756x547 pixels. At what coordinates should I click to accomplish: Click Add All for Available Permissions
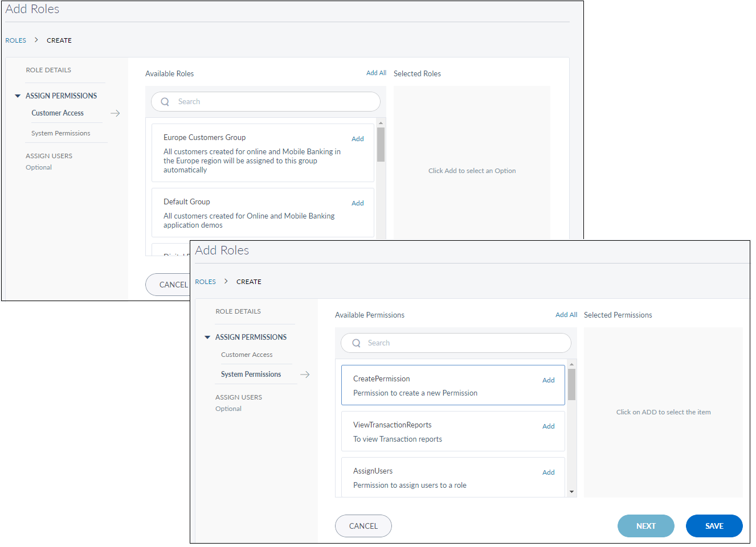point(566,315)
